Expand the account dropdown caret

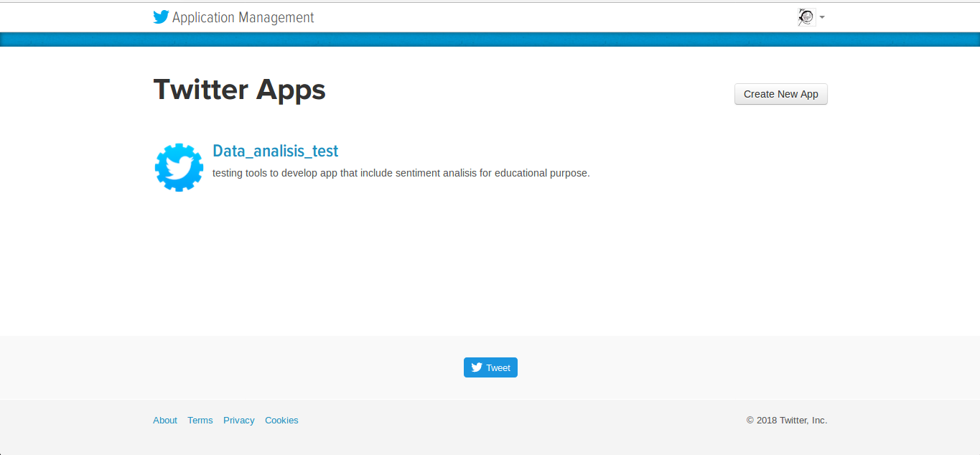click(821, 17)
